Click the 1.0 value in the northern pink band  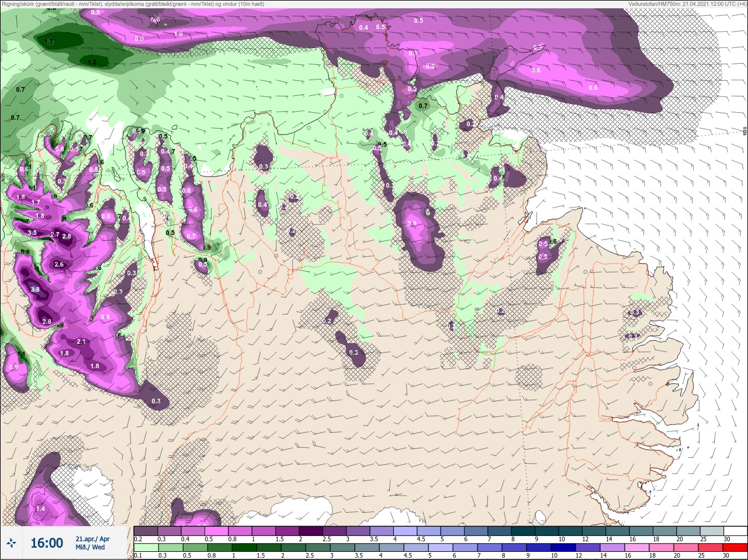point(179,34)
